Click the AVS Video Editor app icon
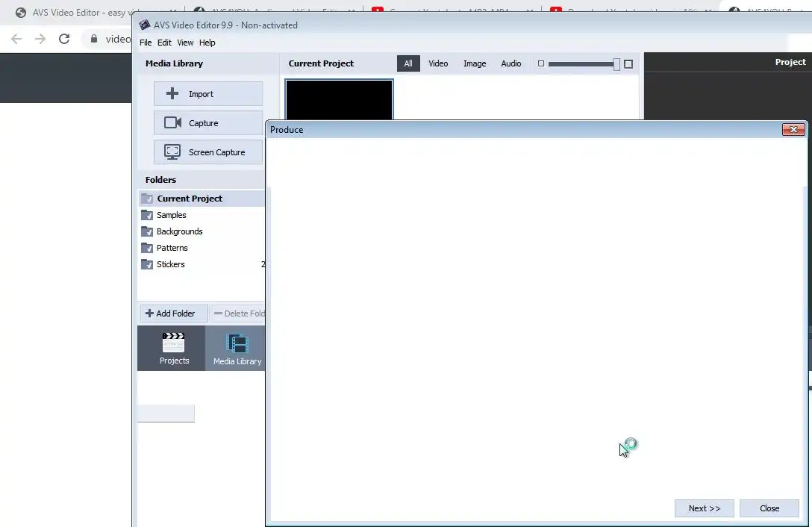812x527 pixels. tap(145, 25)
